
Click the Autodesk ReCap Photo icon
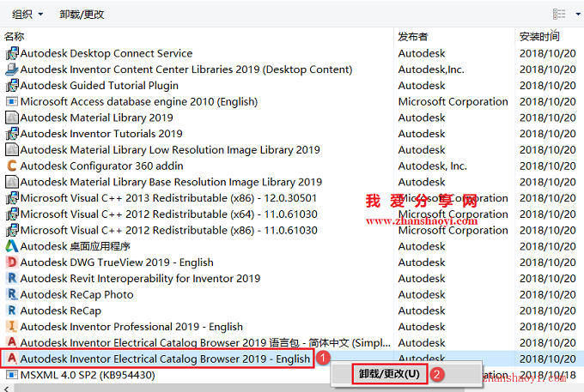pos(12,294)
